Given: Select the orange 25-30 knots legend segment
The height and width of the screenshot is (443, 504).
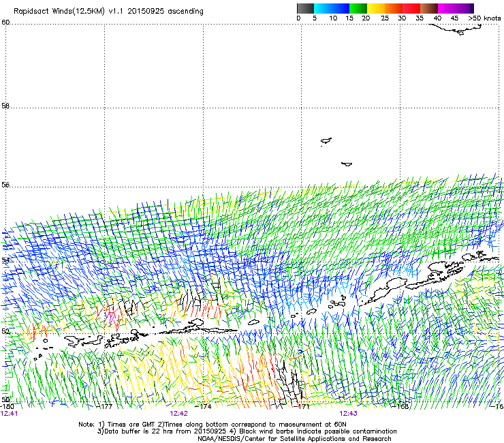Looking at the screenshot, I should tap(394, 8).
